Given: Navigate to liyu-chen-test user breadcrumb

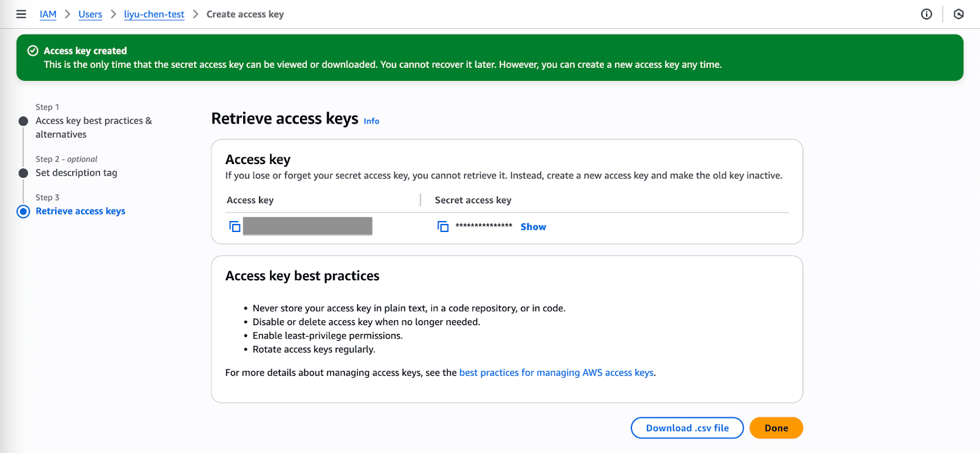Looking at the screenshot, I should click(x=154, y=14).
